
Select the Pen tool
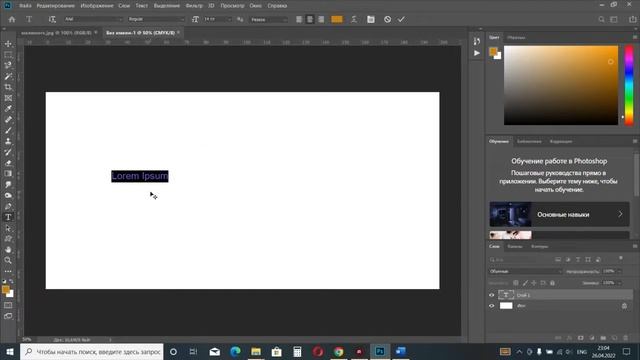[8, 206]
